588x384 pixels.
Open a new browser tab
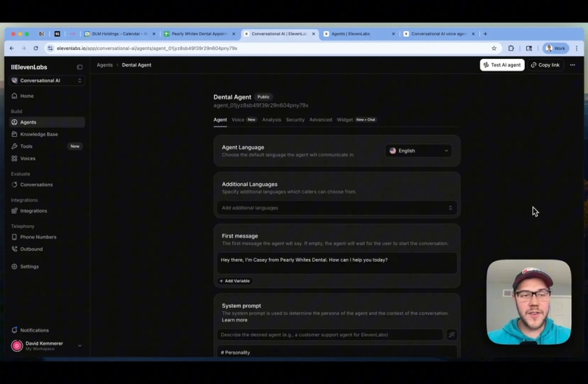[x=485, y=34]
